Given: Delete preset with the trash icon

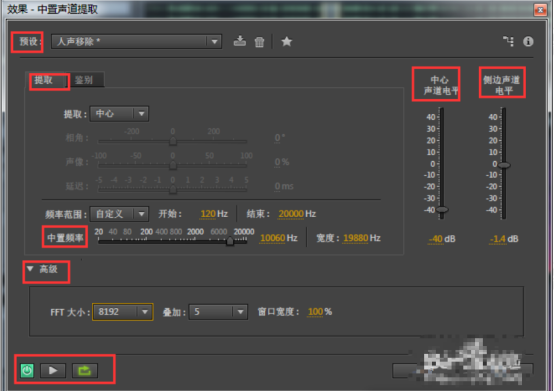Looking at the screenshot, I should [x=259, y=42].
